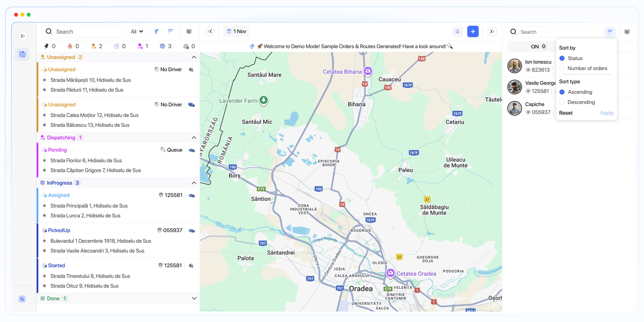The image size is (644, 322).
Task: Collapse the Unassigned orders section
Action: point(194,57)
